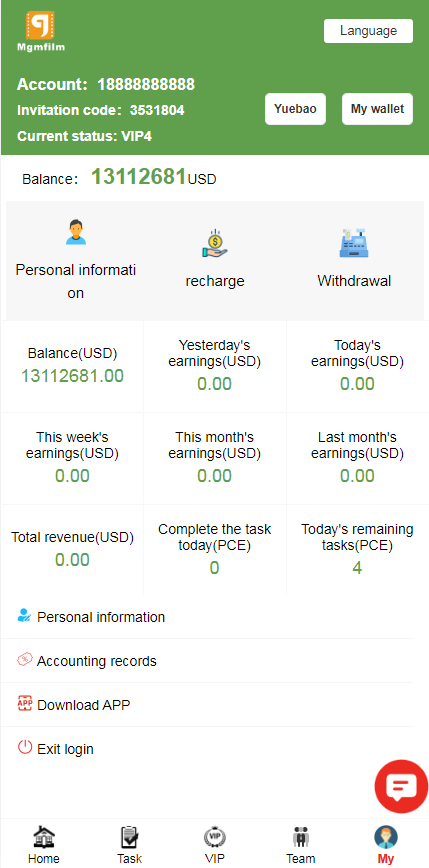429x868 pixels.
Task: Go to the Home tab
Action: (x=44, y=845)
